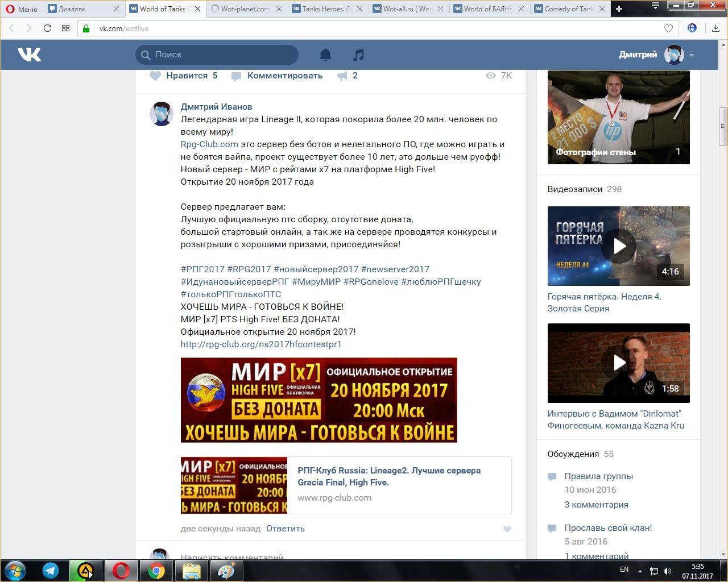728x582 pixels.
Task: Reload the page with refresh icon
Action: [47, 28]
